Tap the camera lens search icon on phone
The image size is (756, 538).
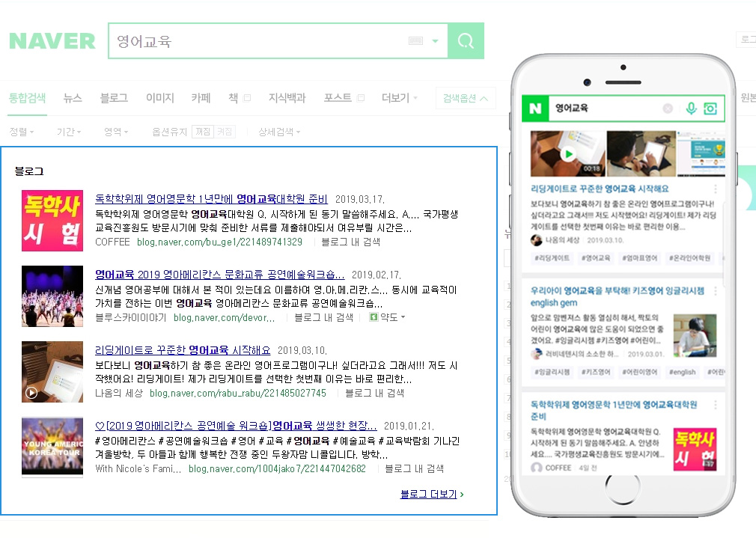tap(710, 108)
